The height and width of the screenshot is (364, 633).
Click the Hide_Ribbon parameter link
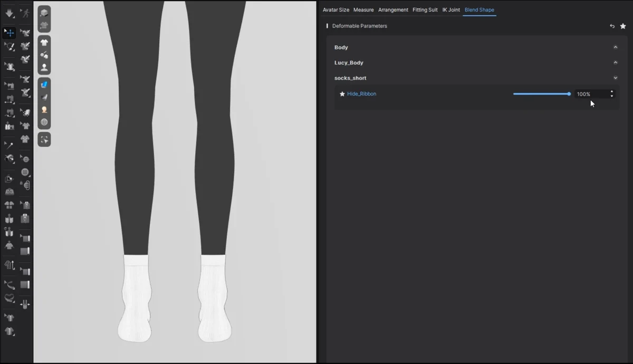pos(362,94)
